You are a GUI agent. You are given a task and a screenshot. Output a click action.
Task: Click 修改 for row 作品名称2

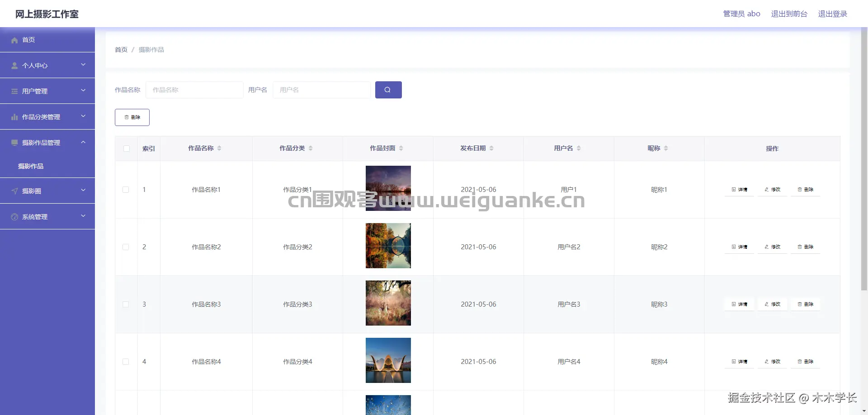coord(772,247)
